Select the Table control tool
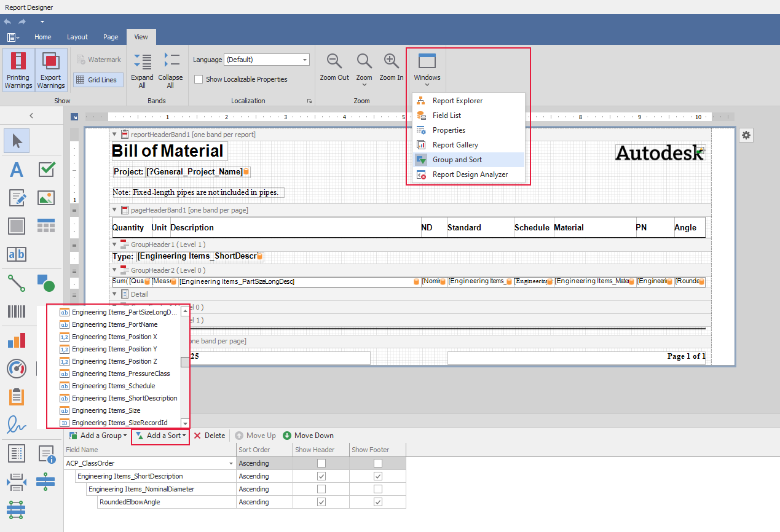 [x=47, y=226]
